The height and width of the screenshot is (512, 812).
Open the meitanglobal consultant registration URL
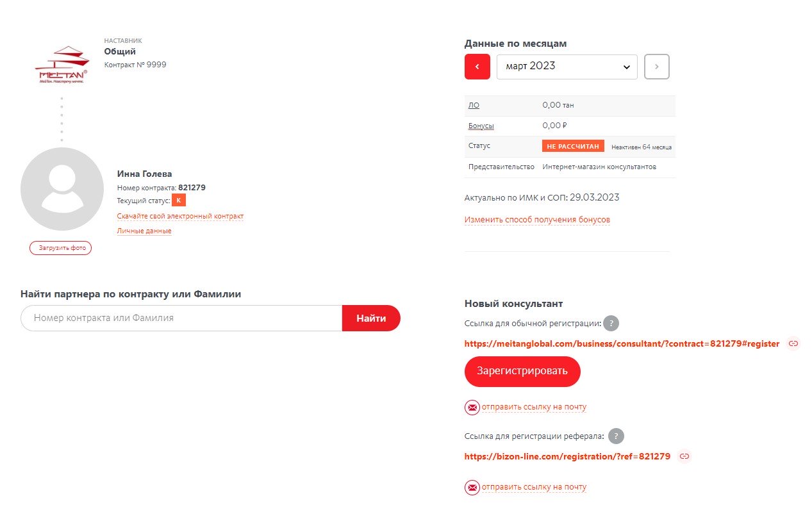click(x=622, y=343)
